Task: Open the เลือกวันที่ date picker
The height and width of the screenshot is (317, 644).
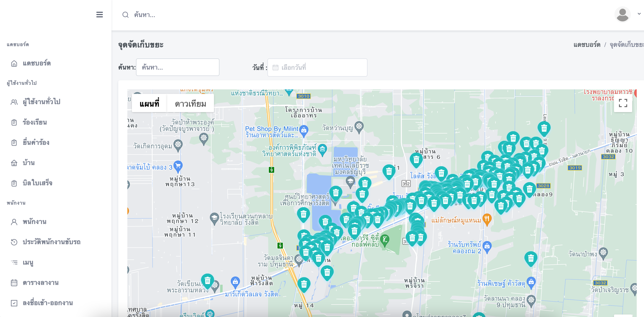Action: tap(317, 67)
